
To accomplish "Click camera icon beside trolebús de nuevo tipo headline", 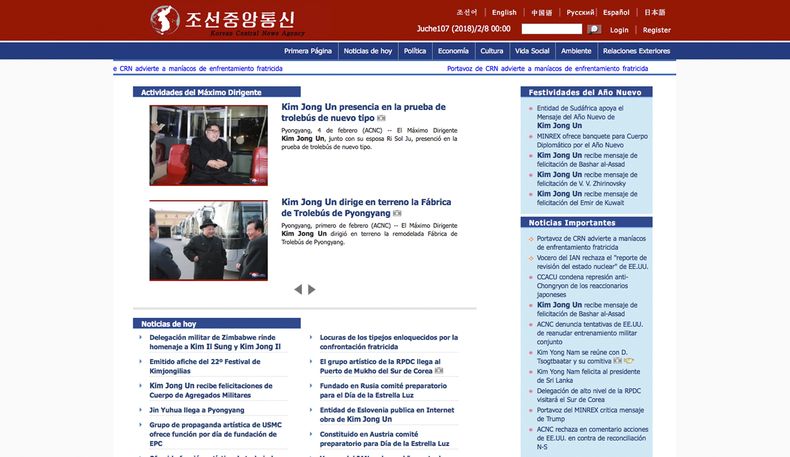I will pos(381,118).
